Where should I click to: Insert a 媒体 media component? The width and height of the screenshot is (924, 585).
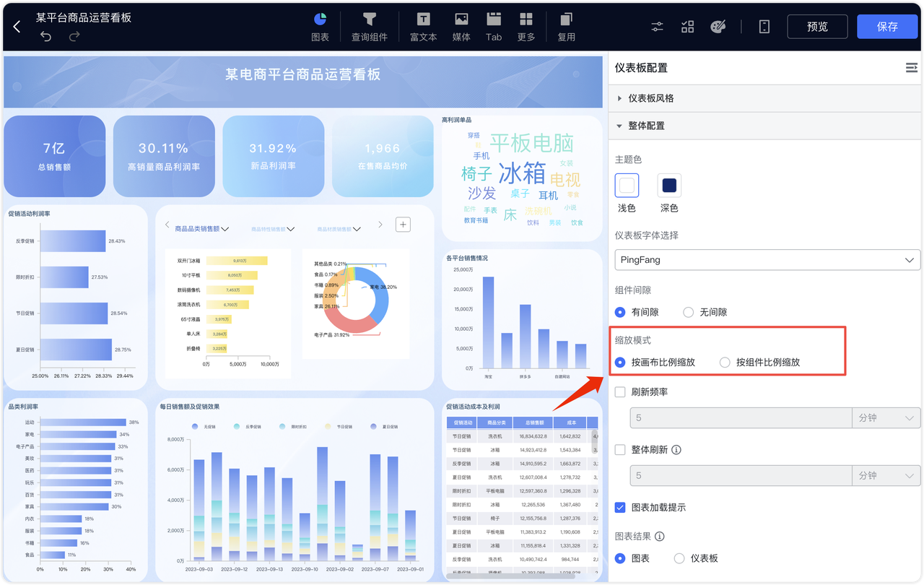coord(461,27)
